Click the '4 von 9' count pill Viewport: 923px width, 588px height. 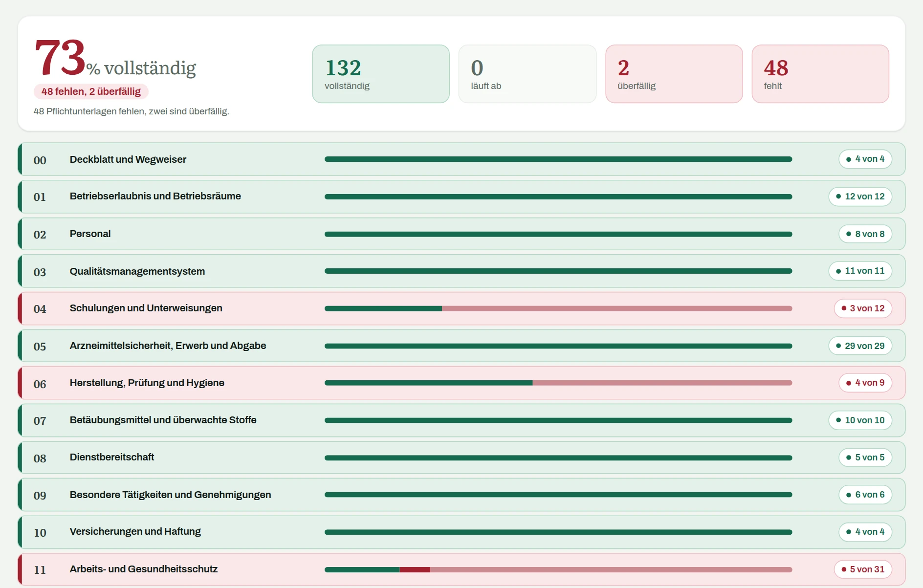[865, 383]
